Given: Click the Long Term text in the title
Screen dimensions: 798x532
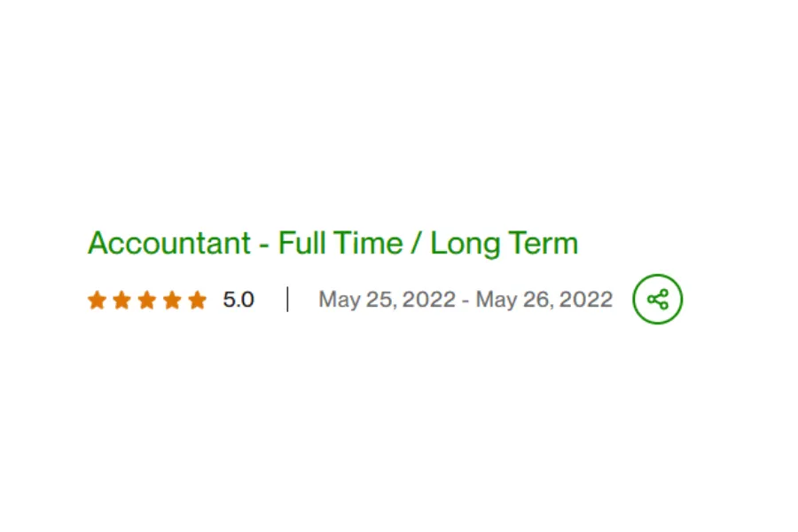Looking at the screenshot, I should tap(505, 244).
